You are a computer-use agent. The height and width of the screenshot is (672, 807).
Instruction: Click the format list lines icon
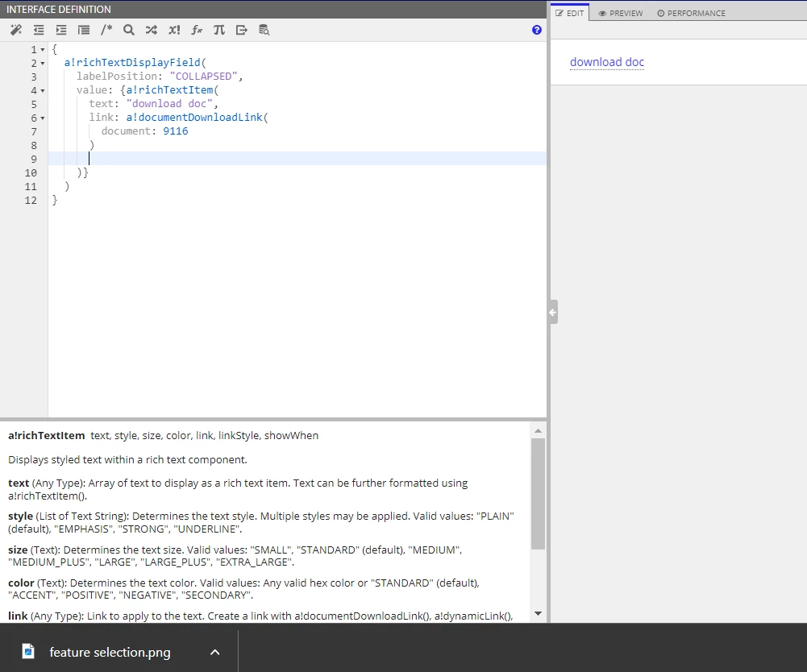(84, 30)
